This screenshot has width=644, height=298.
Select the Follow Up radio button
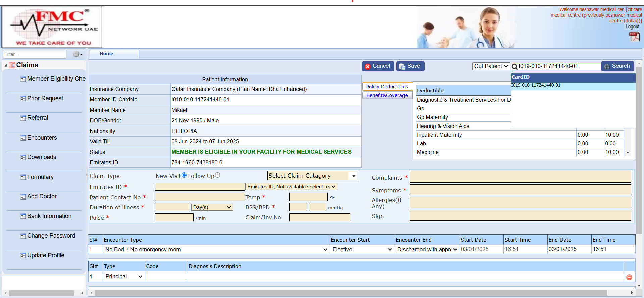217,175
